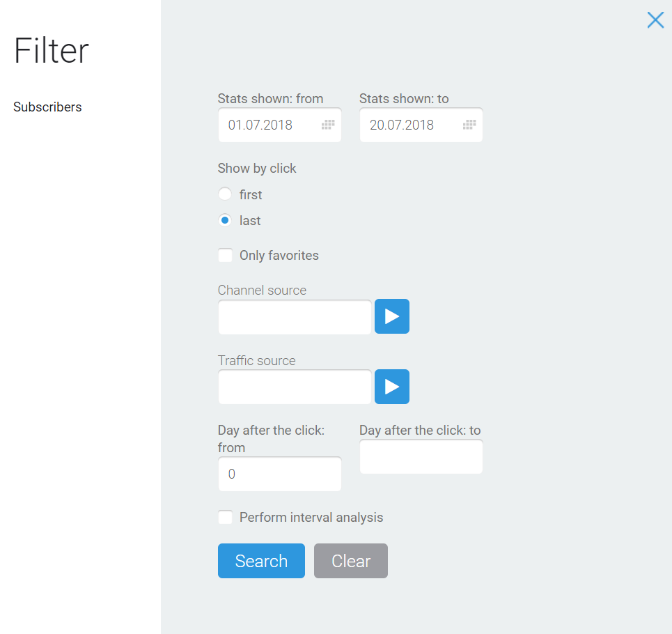Image resolution: width=672 pixels, height=634 pixels.
Task: Open the Subscribers section in sidebar
Action: (x=47, y=107)
